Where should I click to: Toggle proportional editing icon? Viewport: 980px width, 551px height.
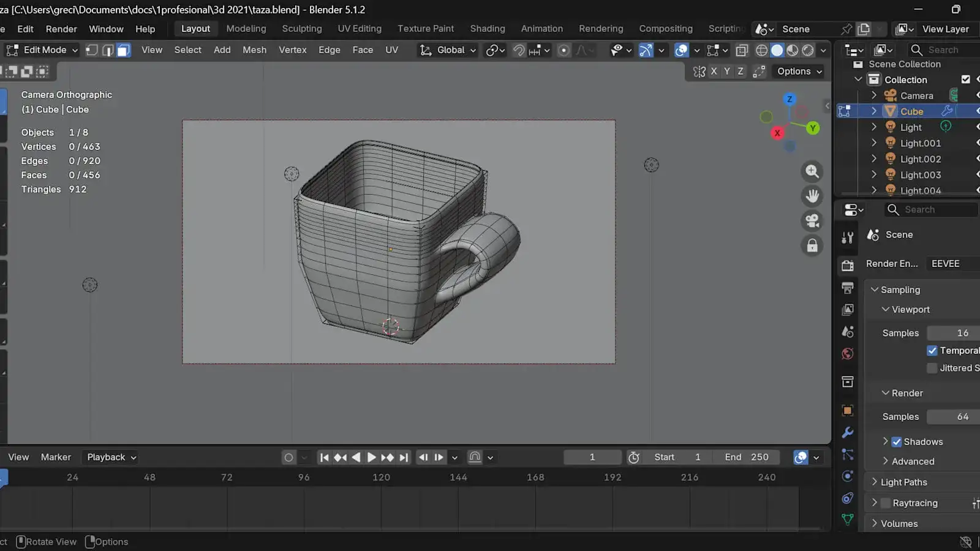[564, 50]
